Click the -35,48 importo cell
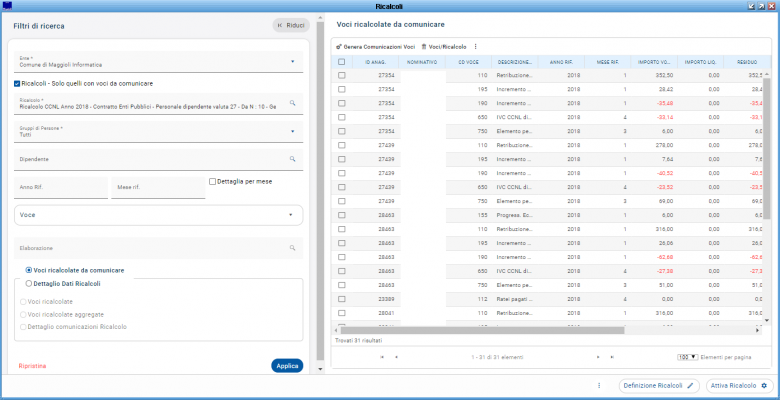 (654, 103)
